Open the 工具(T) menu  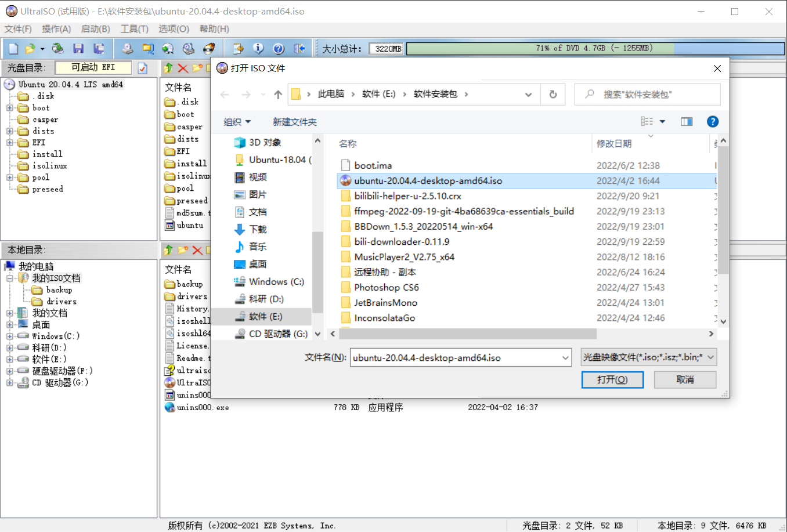click(134, 29)
